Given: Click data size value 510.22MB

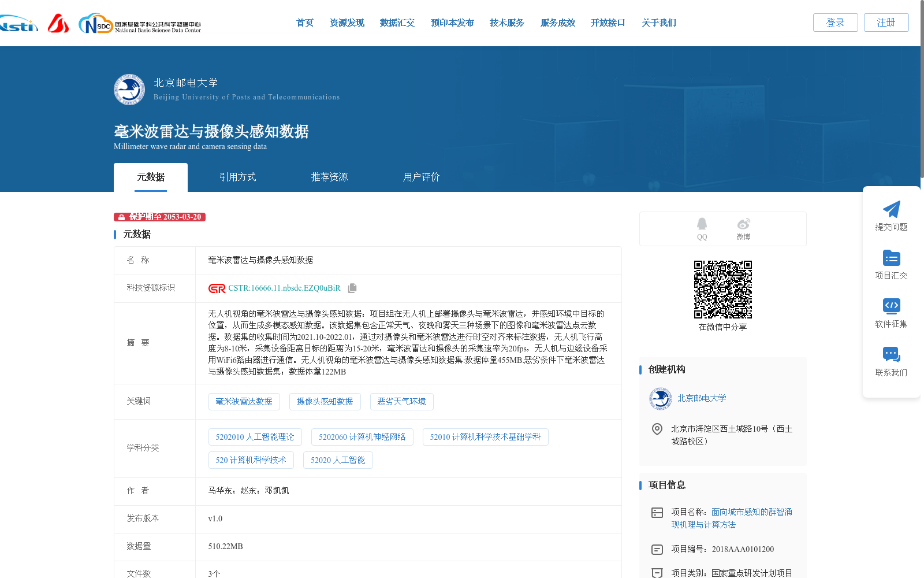Looking at the screenshot, I should [226, 546].
